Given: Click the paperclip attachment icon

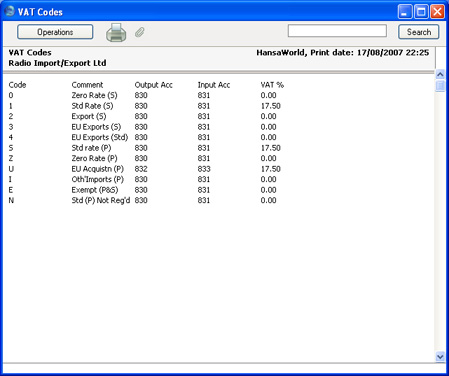Looking at the screenshot, I should [x=140, y=32].
